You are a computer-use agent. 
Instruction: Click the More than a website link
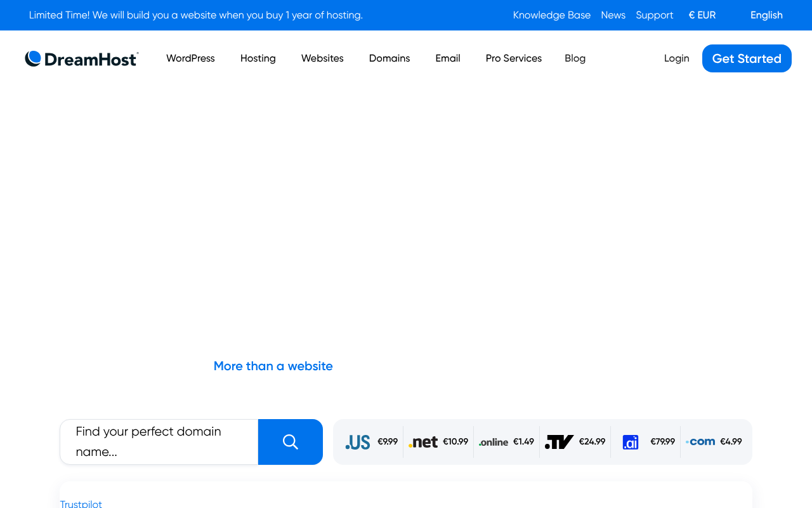[273, 366]
